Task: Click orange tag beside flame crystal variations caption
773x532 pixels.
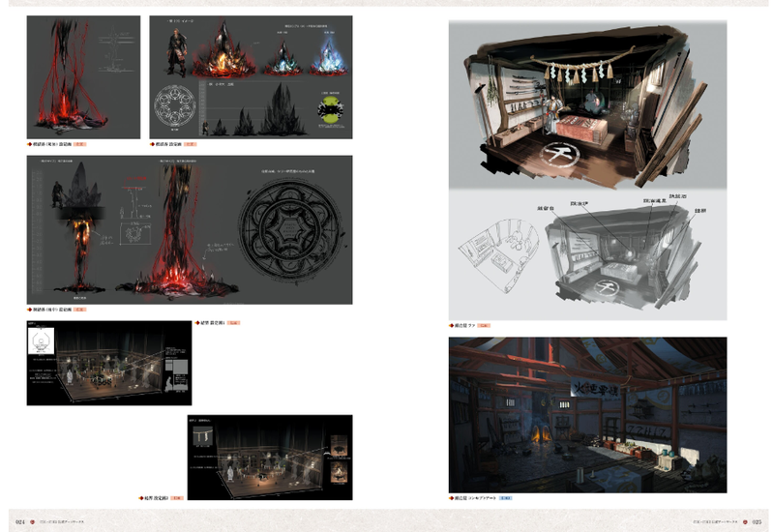Action: click(x=190, y=144)
